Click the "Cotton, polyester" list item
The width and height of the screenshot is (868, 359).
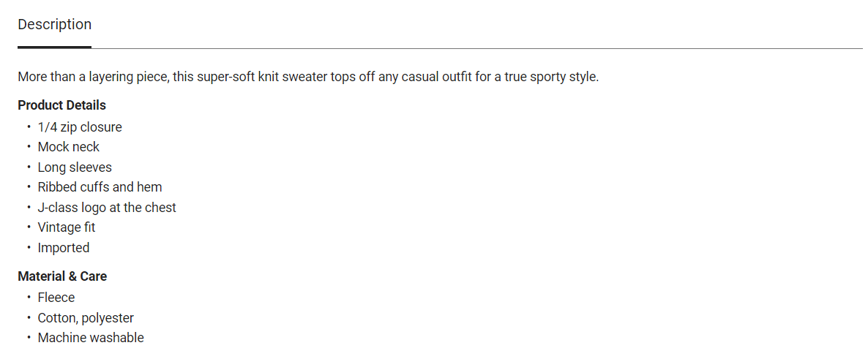[86, 318]
